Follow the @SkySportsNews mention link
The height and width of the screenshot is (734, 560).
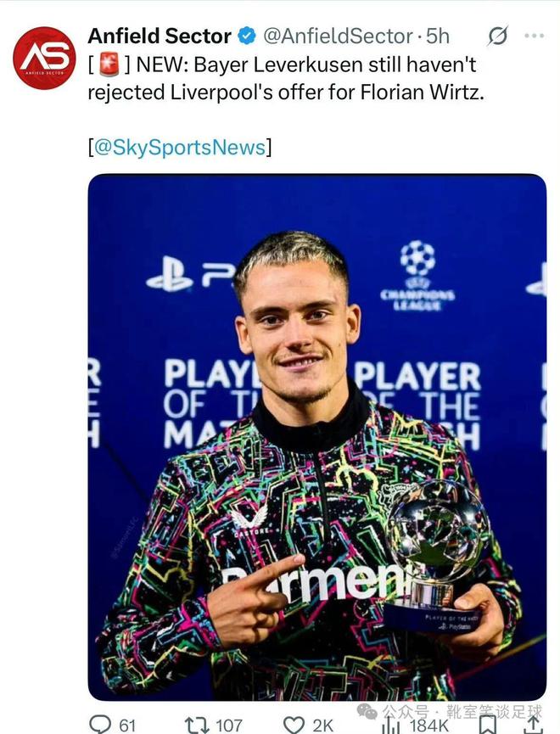click(179, 148)
